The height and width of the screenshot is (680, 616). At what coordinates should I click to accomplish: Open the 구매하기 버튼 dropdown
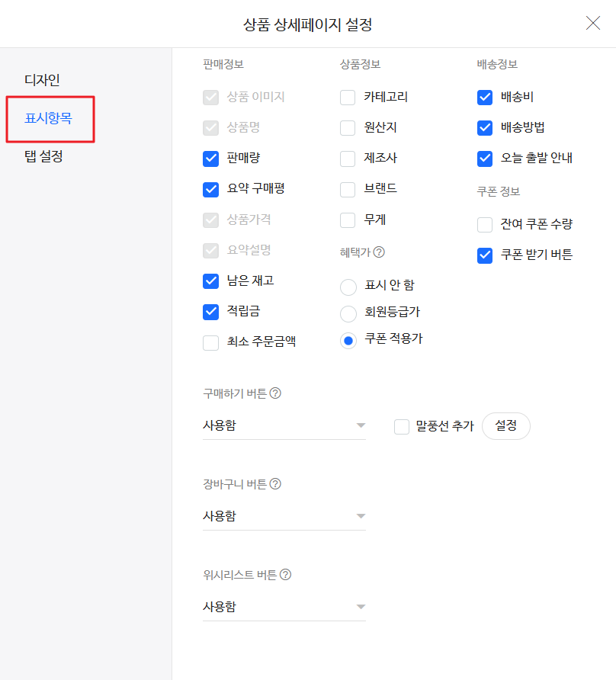[284, 425]
